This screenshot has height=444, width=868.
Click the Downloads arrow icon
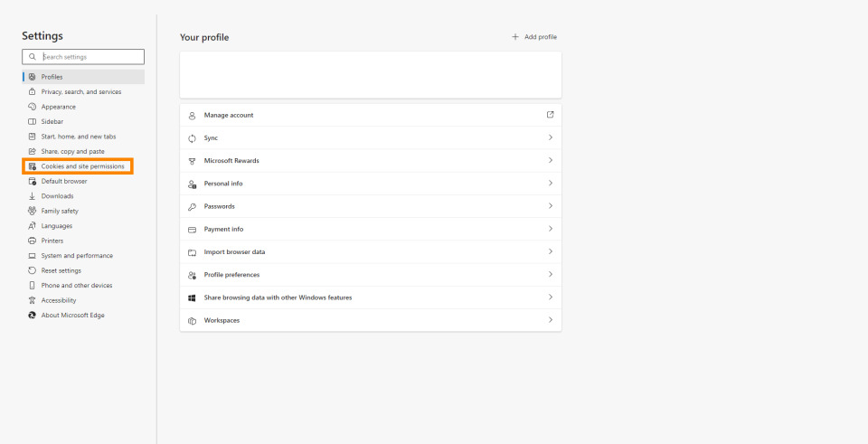click(33, 196)
